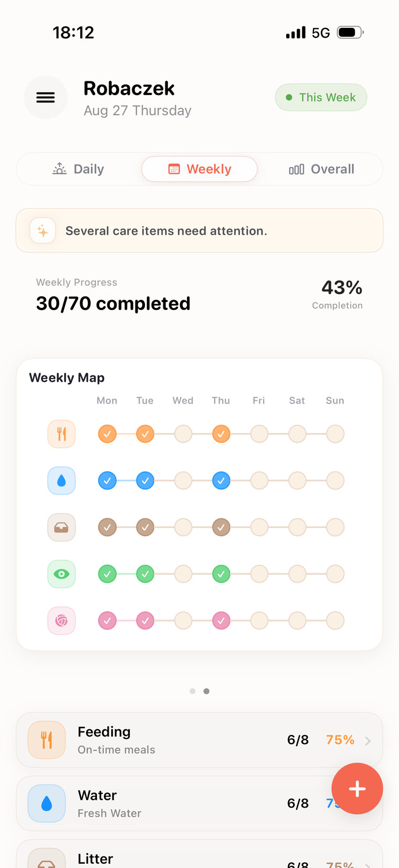This screenshot has width=399, height=868.
Task: Expand the Feeding row chevron
Action: coord(368,741)
